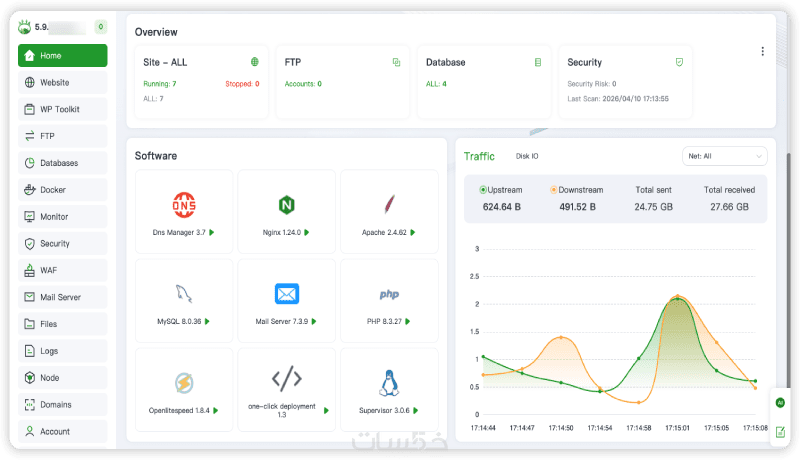
Task: Click the Site ALL: 7 text
Action: [153, 98]
